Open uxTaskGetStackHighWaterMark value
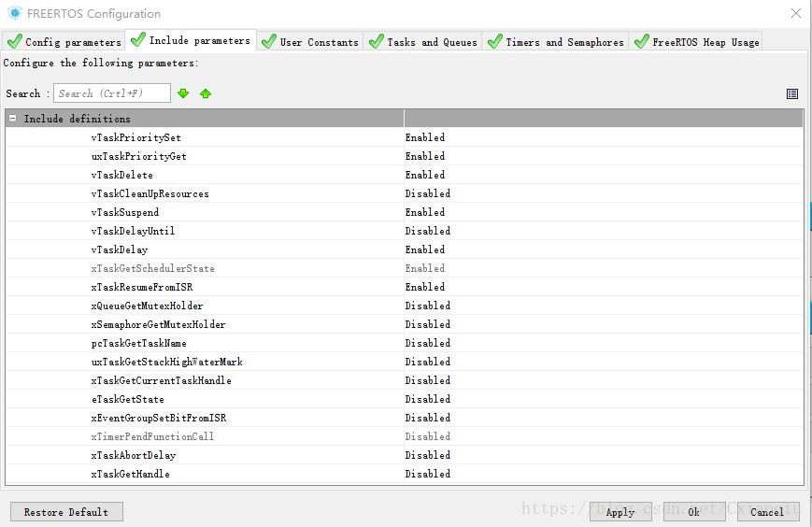Image resolution: width=812 pixels, height=527 pixels. click(604, 362)
